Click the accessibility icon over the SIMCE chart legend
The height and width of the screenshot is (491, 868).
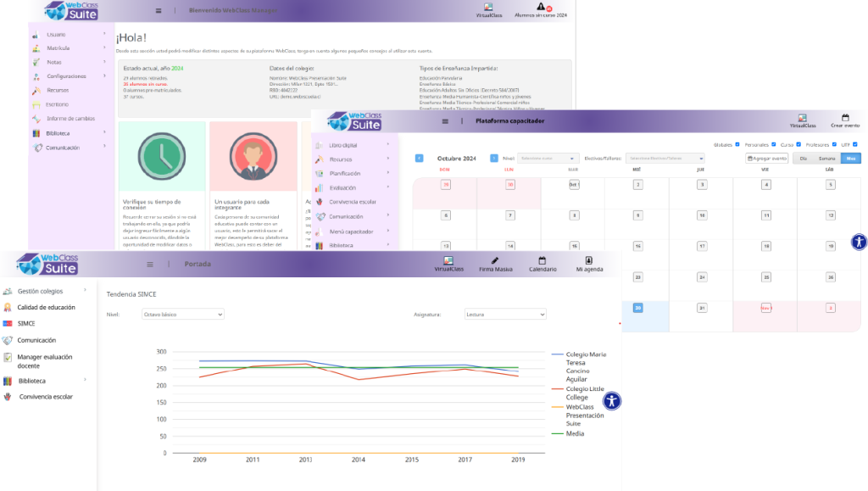(612, 401)
